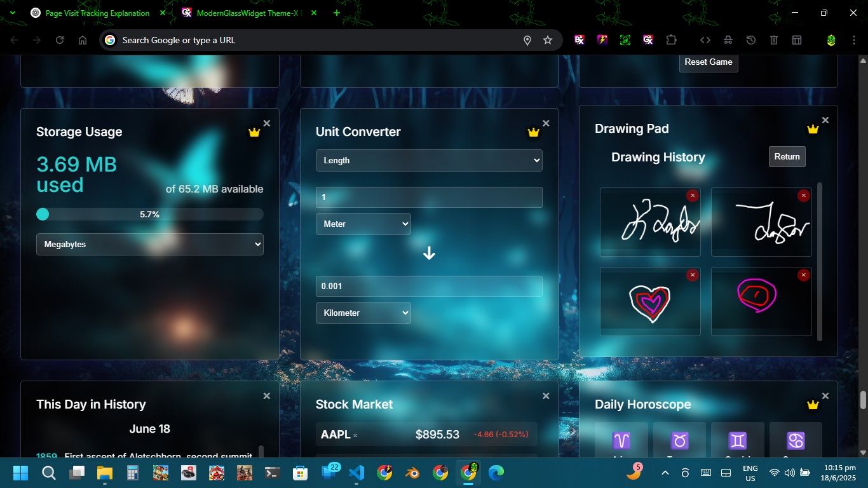The height and width of the screenshot is (488, 868).
Task: Open the Kilometer target unit dropdown
Action: [x=363, y=313]
